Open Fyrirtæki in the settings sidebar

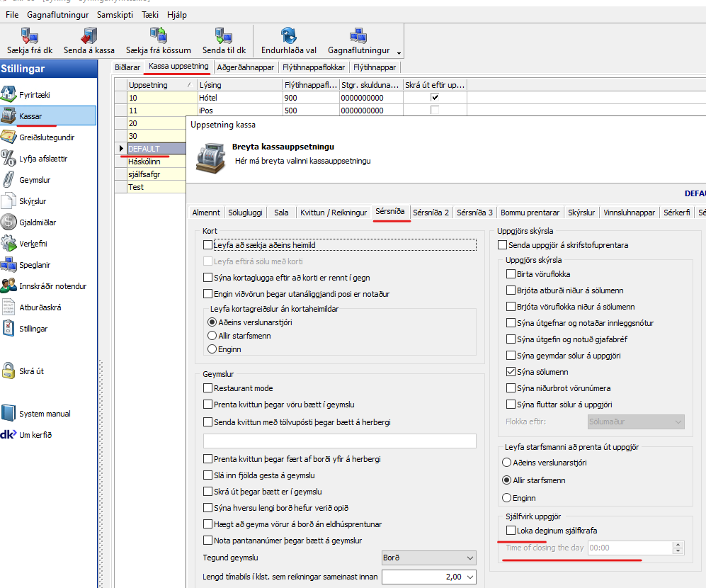(x=35, y=95)
